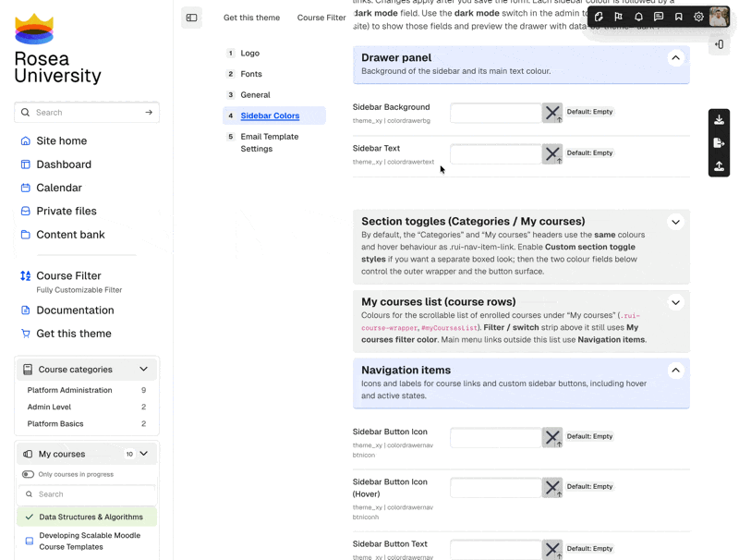Open the messages chat icon
Viewport: 739px width, 560px height.
tap(659, 17)
